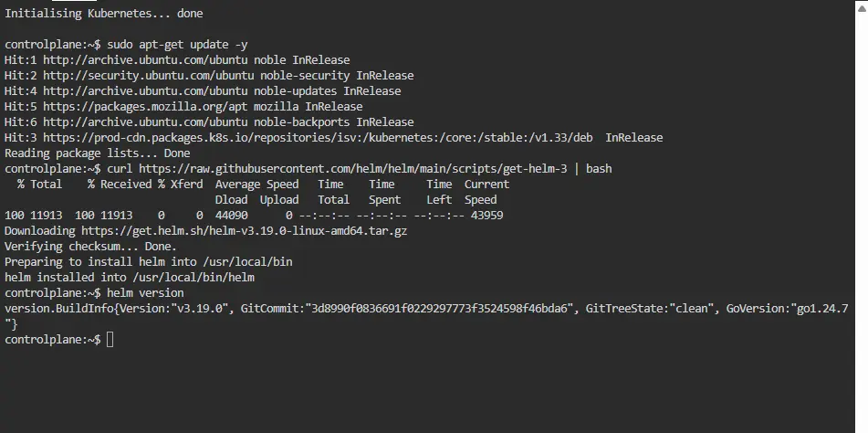Click the 'Reading package lists... Done' line
The width and height of the screenshot is (868, 433).
click(97, 153)
